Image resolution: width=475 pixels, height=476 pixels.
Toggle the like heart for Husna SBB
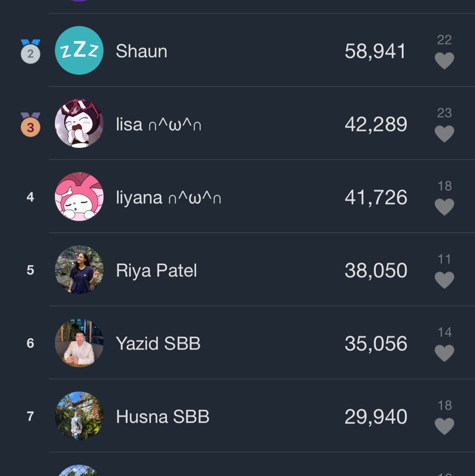point(444,426)
